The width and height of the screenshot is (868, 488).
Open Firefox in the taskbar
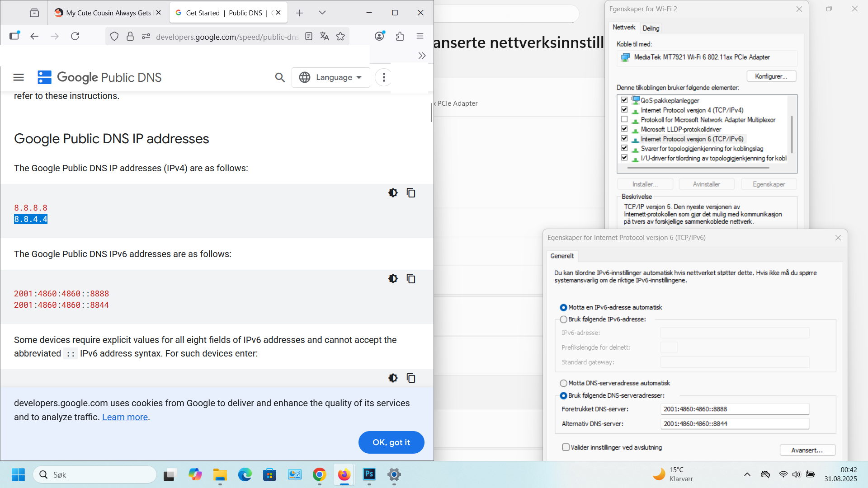(344, 474)
